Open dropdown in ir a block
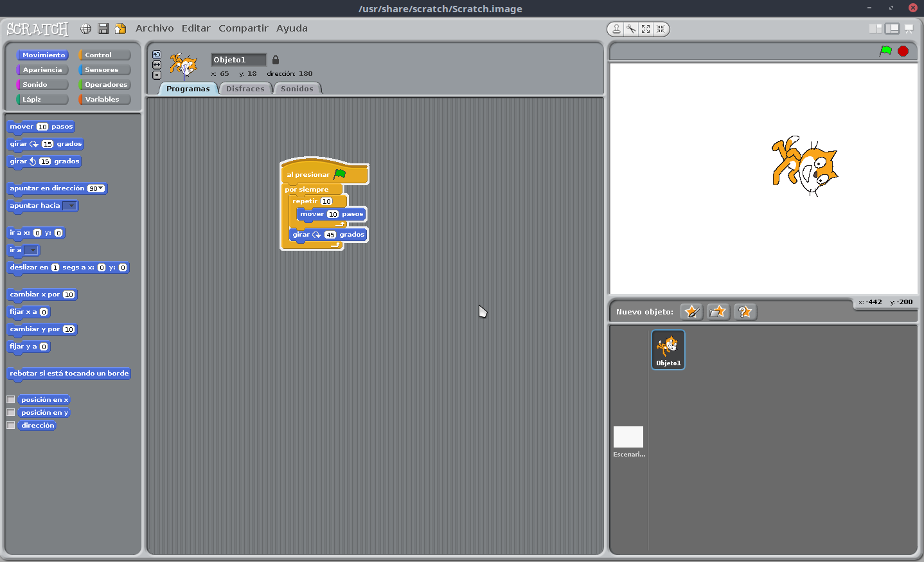 coord(31,250)
